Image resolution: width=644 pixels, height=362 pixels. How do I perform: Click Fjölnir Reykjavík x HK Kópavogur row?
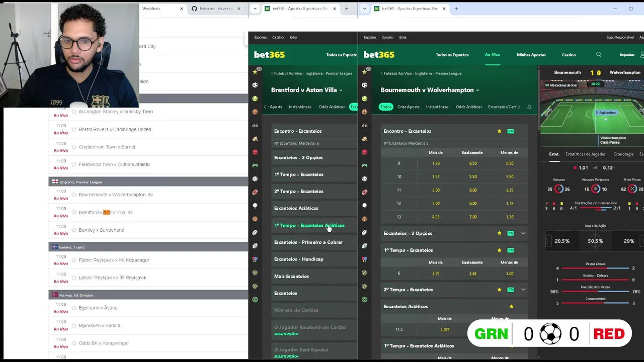pos(148,260)
